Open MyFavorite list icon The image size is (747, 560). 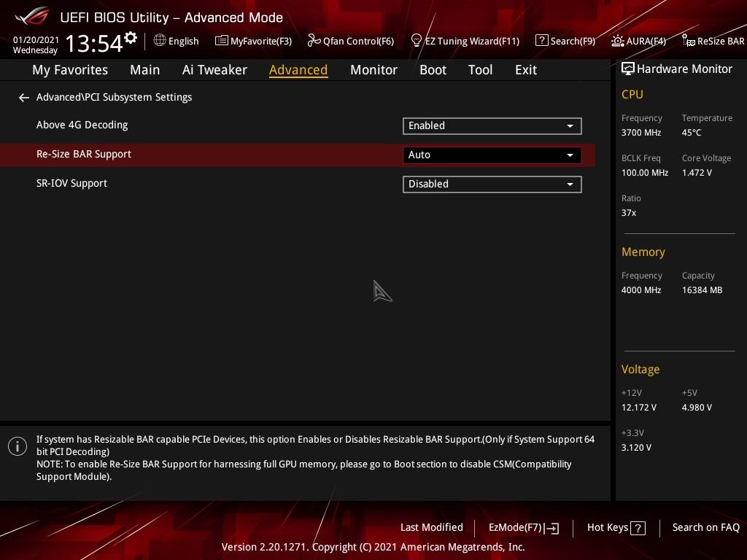point(221,41)
